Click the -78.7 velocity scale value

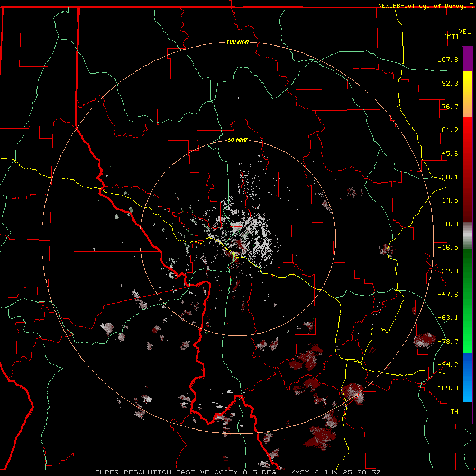pos(448,342)
